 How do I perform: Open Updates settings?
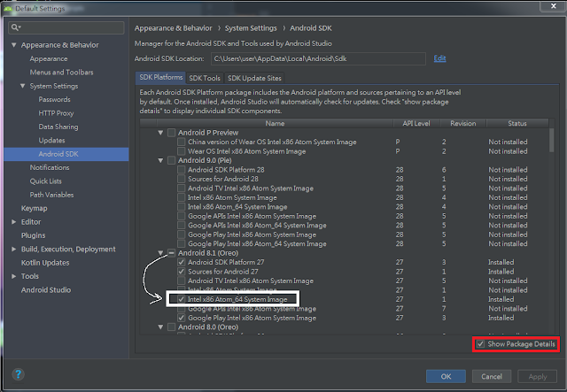(51, 140)
